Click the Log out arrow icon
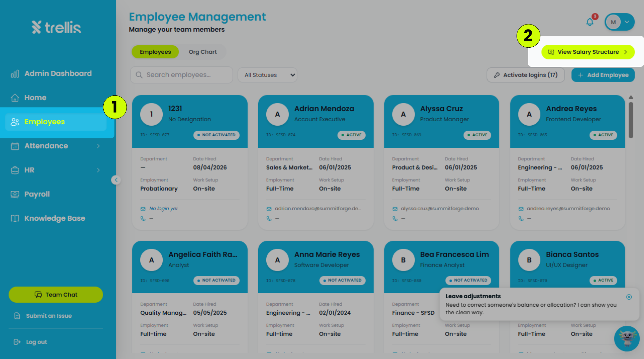This screenshot has height=359, width=644. [17, 342]
